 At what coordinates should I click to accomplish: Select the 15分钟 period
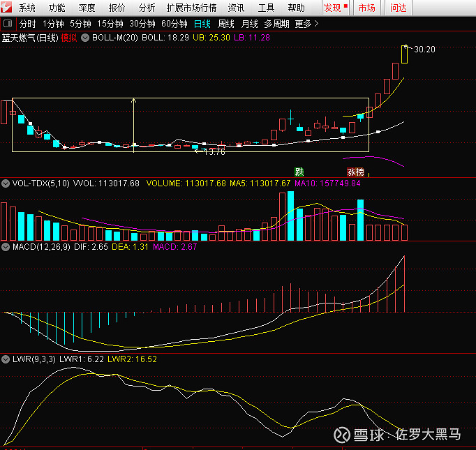tap(110, 24)
